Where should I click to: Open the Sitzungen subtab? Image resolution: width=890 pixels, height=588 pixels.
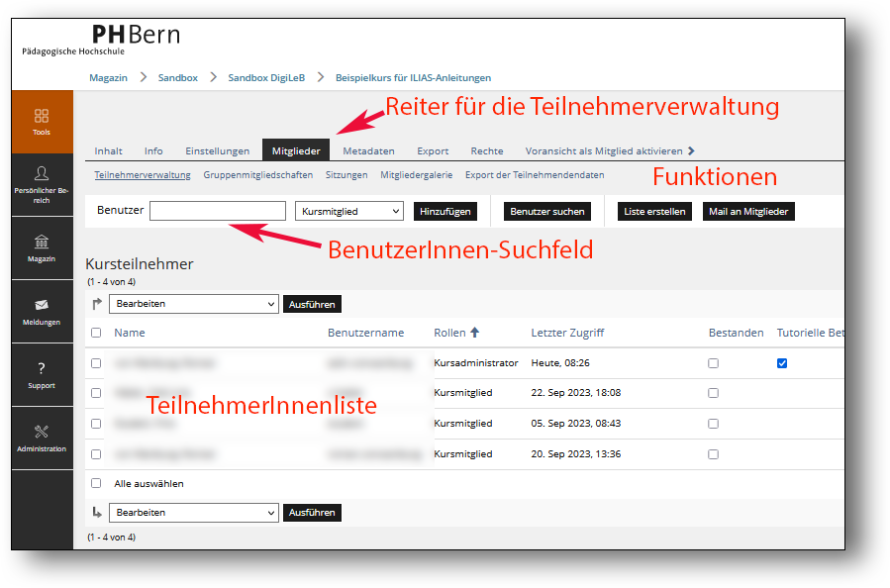(346, 175)
